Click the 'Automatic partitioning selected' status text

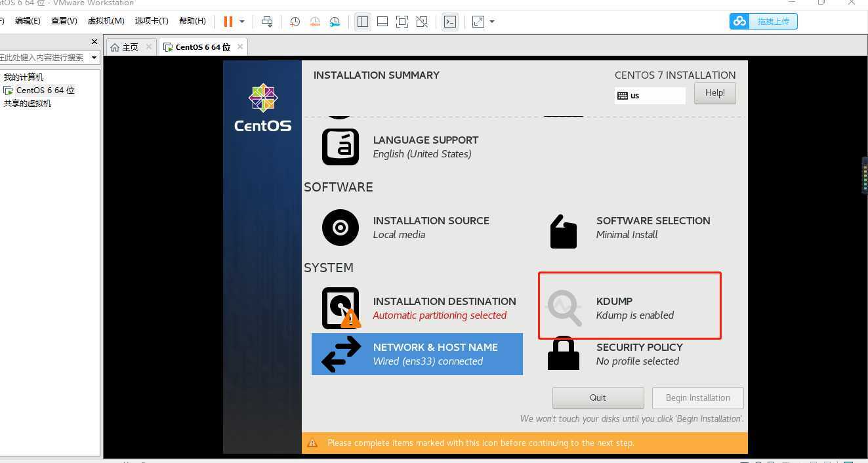point(440,315)
